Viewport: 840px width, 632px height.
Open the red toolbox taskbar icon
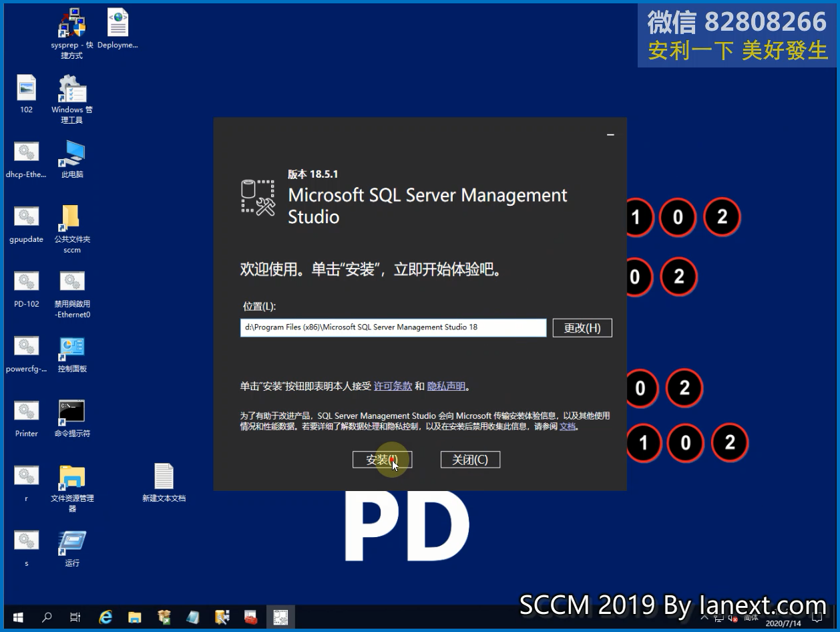point(251,617)
